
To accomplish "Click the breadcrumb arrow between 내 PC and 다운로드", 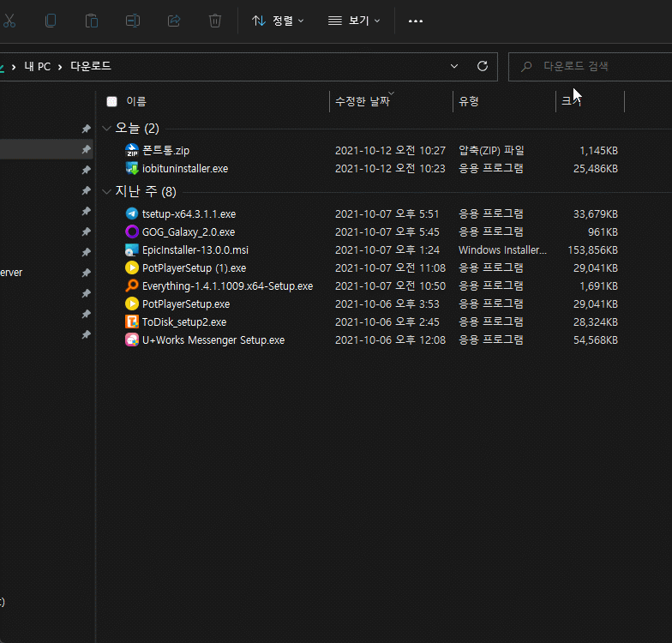I will click(x=60, y=67).
